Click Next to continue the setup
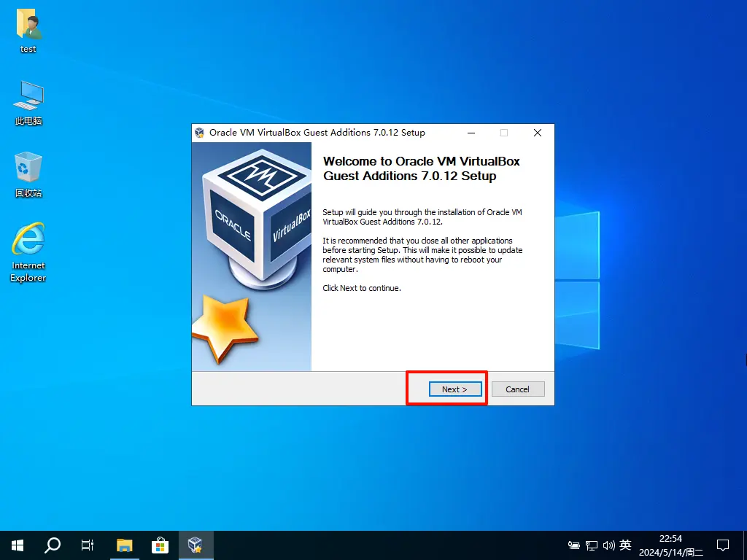747x560 pixels. click(455, 389)
